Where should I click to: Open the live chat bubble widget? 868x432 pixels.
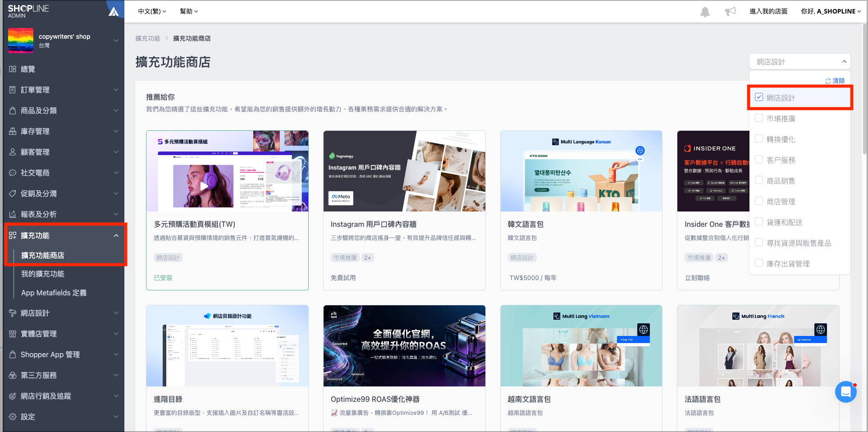[x=845, y=392]
